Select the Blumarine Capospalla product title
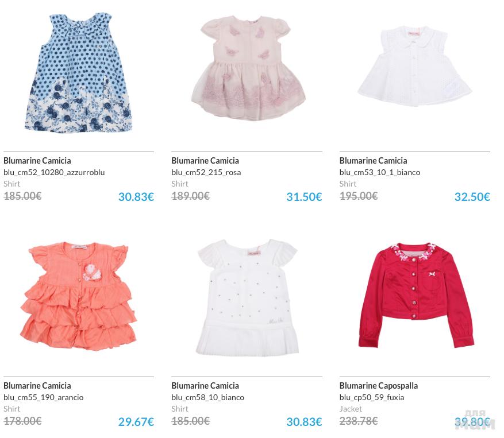Screen dimensions: 504x438 tap(378, 386)
